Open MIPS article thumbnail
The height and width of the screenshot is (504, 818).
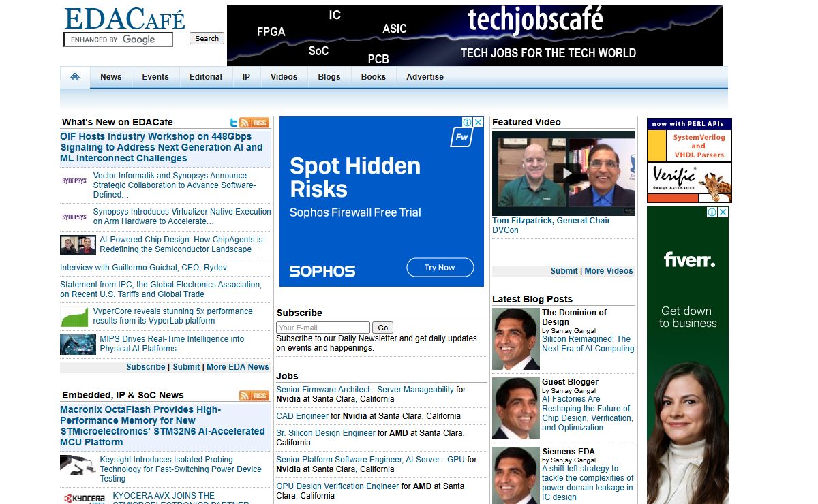(x=78, y=345)
